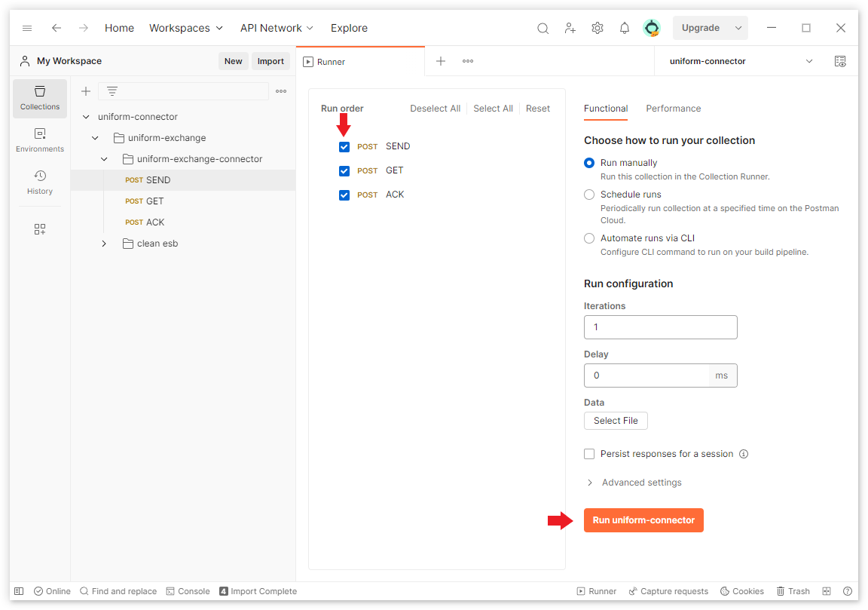Open notifications with the bell icon
Image resolution: width=868 pixels, height=610 pixels.
[x=624, y=27]
